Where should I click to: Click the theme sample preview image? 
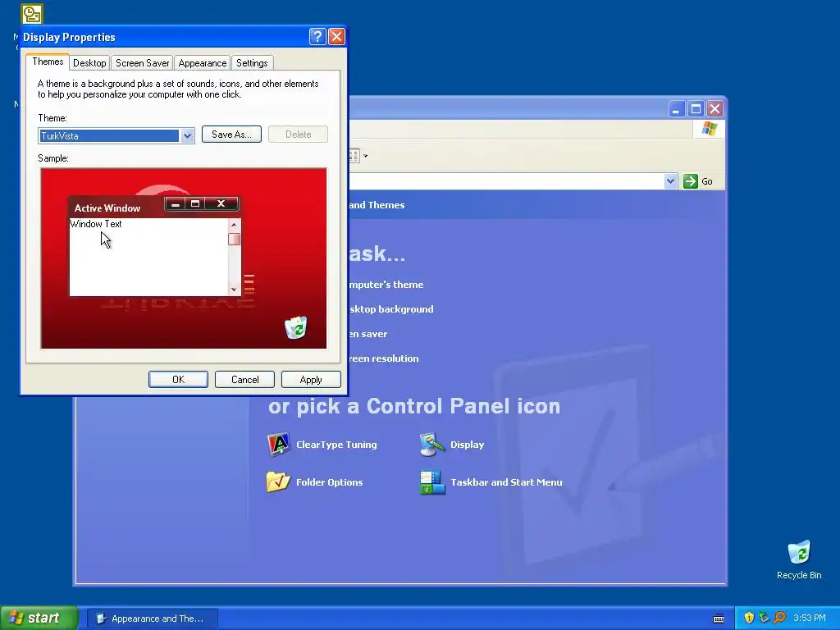tap(184, 258)
